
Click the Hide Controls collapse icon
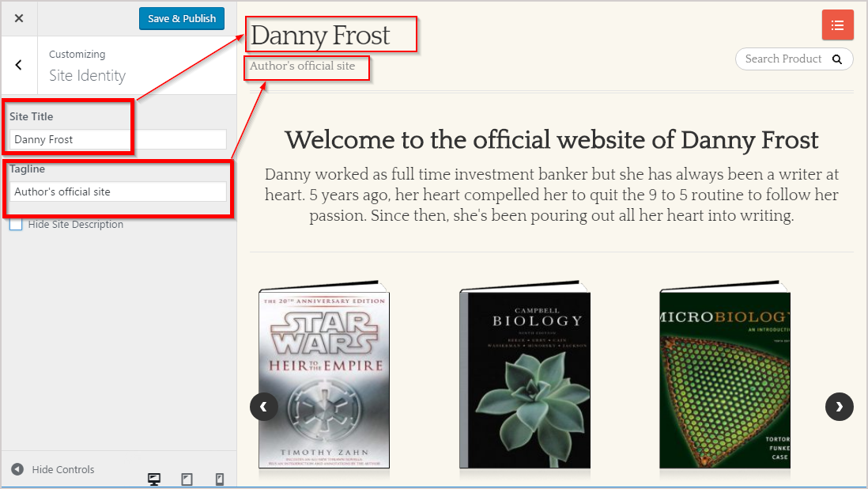(x=17, y=469)
